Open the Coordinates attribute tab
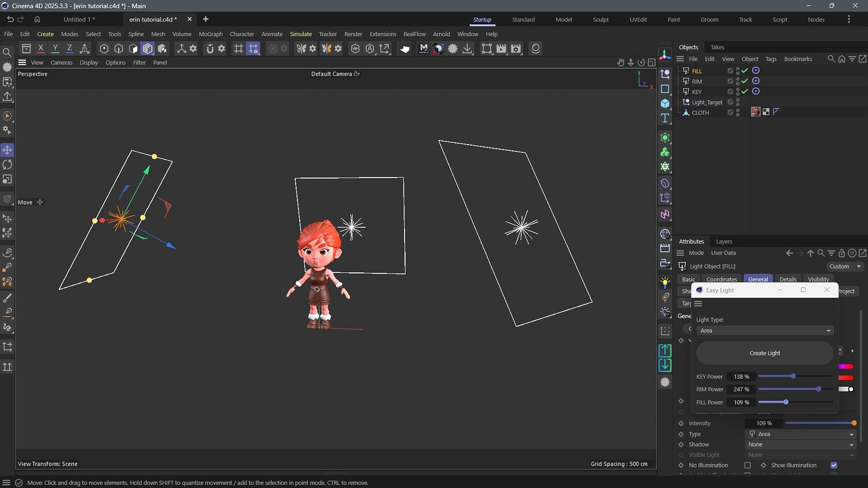This screenshot has width=868, height=488. (x=722, y=279)
